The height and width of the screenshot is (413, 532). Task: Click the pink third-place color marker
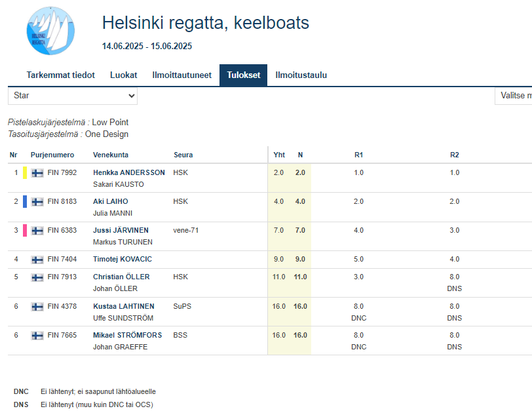(25, 231)
